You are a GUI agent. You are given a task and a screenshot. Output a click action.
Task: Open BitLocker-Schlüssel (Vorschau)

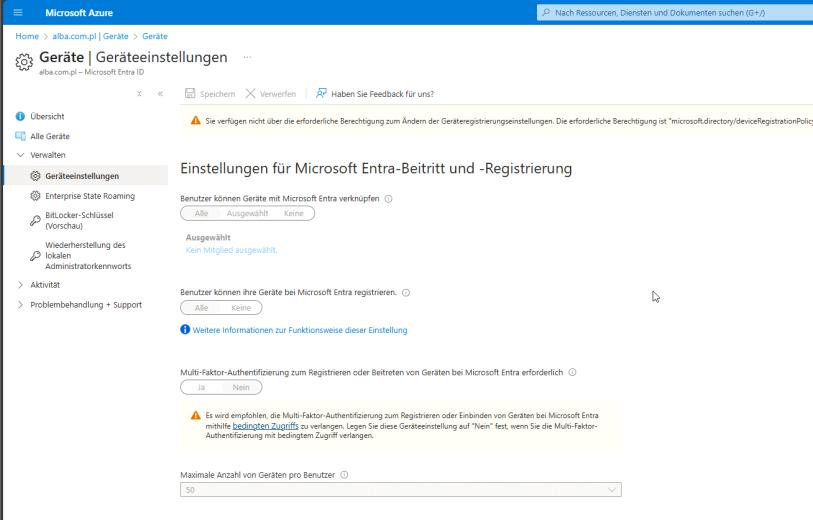coord(79,220)
